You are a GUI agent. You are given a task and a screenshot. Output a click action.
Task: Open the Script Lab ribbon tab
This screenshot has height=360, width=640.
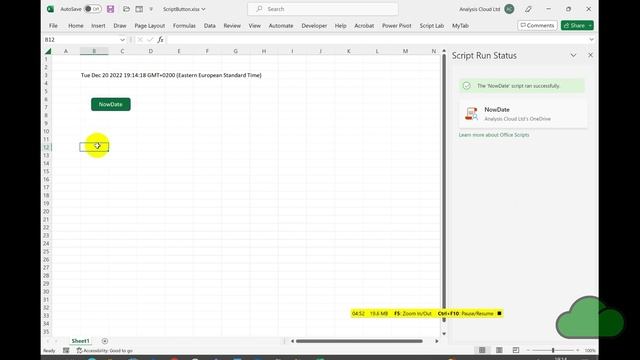point(431,26)
